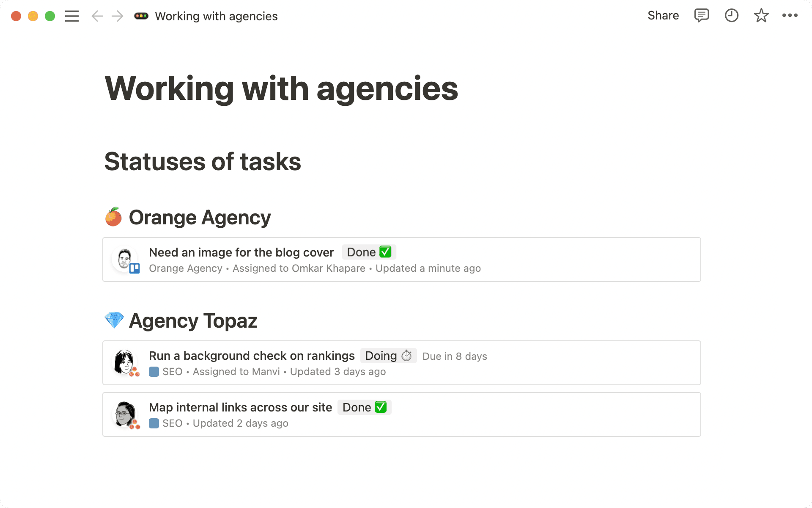Open the three-dot more options menu

790,16
